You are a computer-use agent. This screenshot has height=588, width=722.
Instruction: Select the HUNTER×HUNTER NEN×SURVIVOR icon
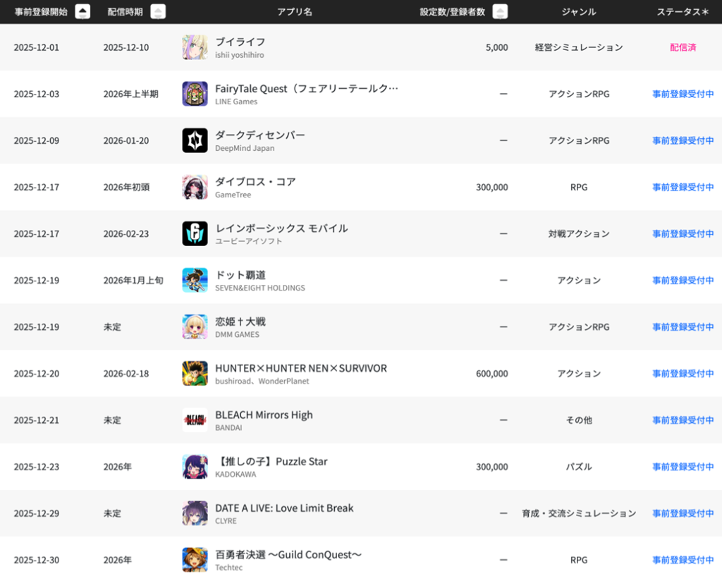(195, 373)
